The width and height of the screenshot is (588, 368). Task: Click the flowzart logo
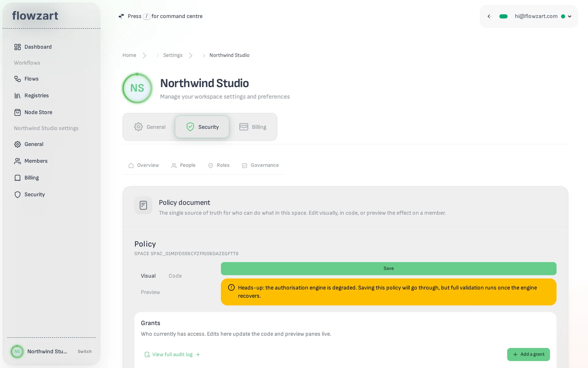[35, 16]
